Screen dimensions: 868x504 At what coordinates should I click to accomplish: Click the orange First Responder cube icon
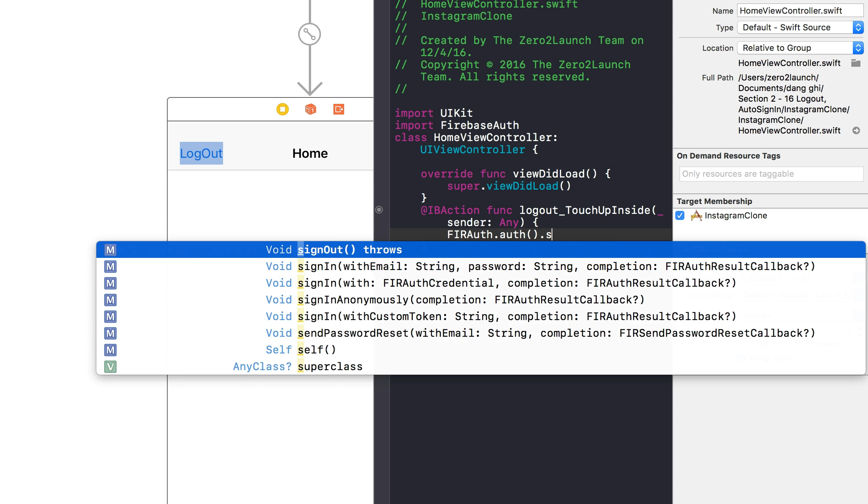(311, 109)
